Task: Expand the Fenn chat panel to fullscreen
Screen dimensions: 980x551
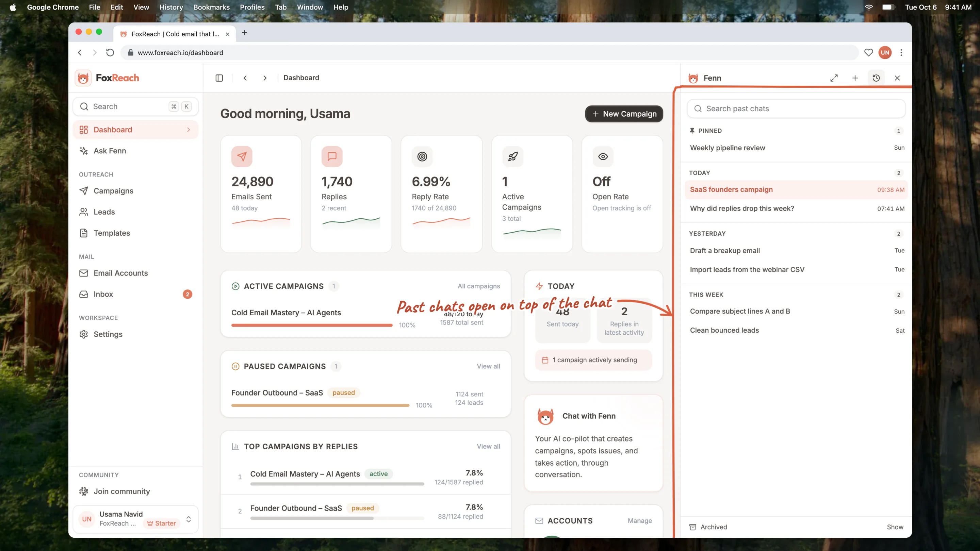Action: click(x=834, y=78)
